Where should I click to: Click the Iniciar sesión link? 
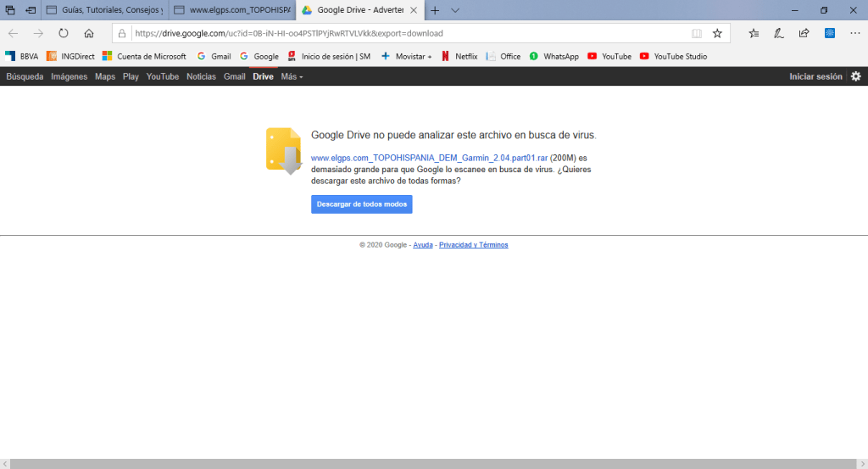click(815, 76)
